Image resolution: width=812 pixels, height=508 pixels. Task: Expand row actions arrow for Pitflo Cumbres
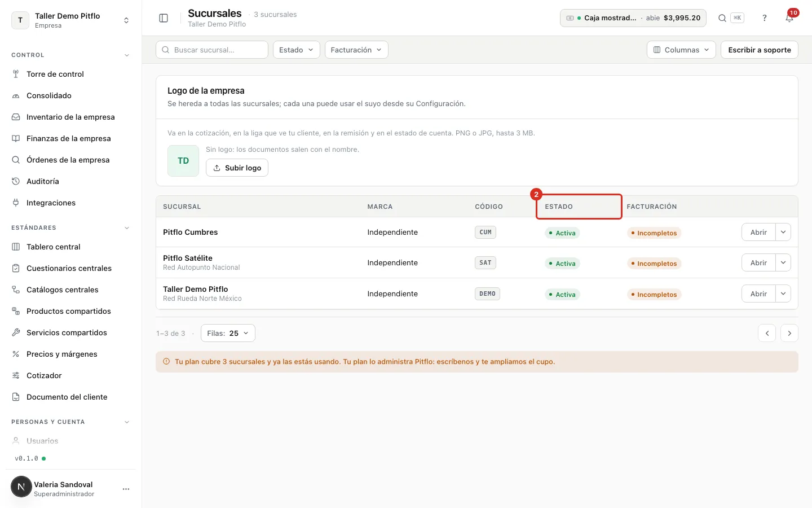(x=783, y=232)
